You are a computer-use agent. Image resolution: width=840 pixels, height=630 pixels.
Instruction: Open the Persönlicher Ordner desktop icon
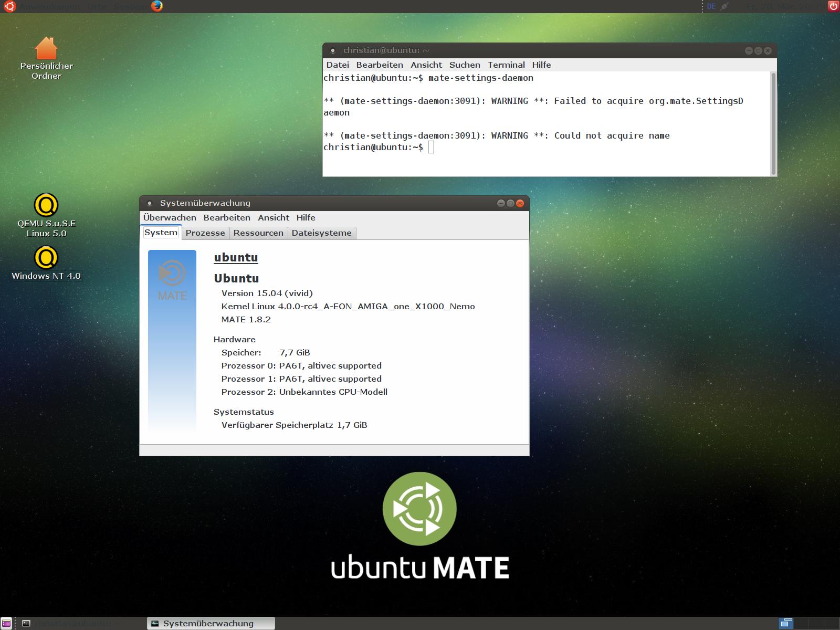point(46,49)
